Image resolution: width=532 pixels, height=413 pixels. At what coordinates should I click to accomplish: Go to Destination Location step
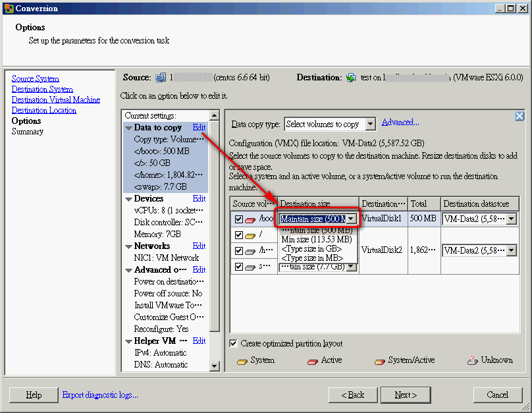[43, 110]
